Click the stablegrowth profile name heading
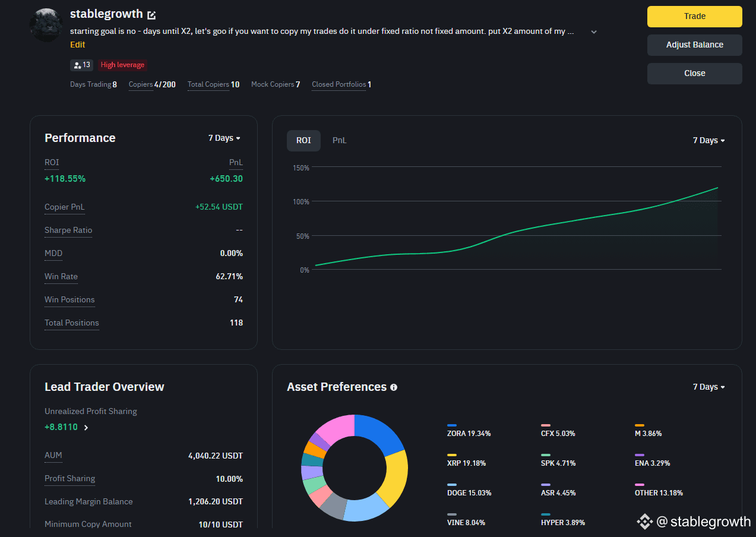The image size is (756, 537). [106, 14]
